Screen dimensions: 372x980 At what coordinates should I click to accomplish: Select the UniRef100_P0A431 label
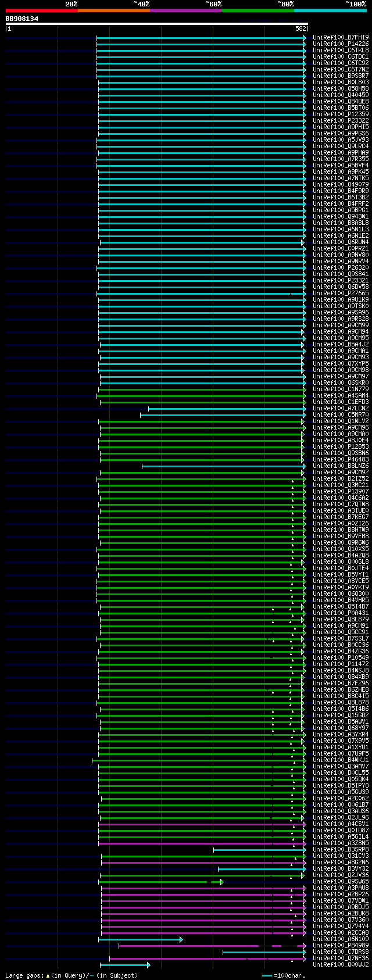[341, 613]
